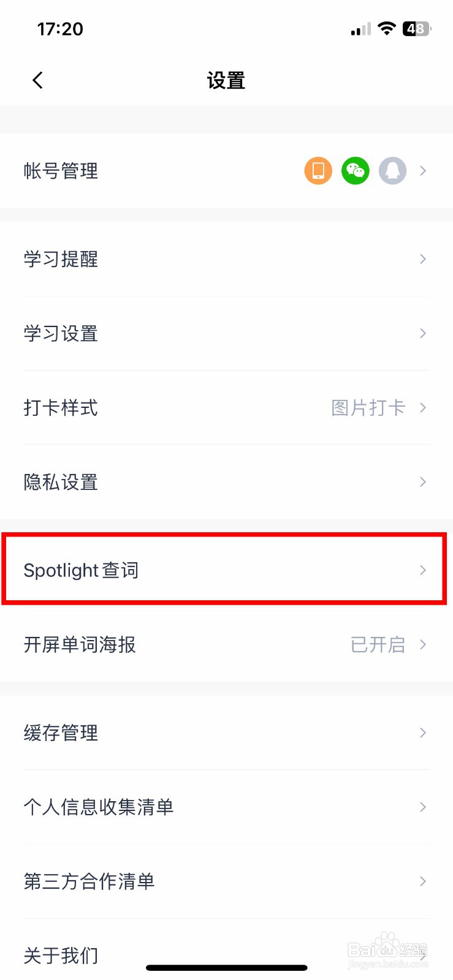Expand the 隐私设置 row chevron
The width and height of the screenshot is (453, 980).
coord(422,482)
